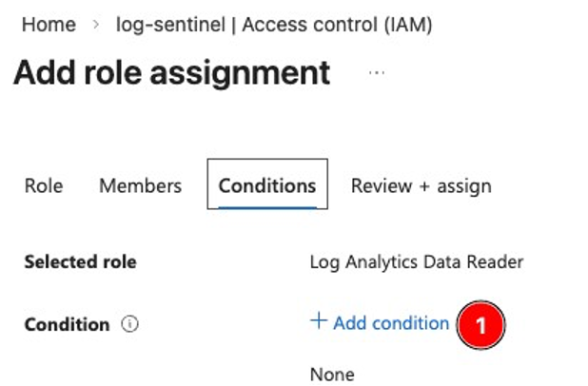Click the plus icon beside Add condition
Image resolution: width=588 pixels, height=386 pixels.
(x=319, y=322)
